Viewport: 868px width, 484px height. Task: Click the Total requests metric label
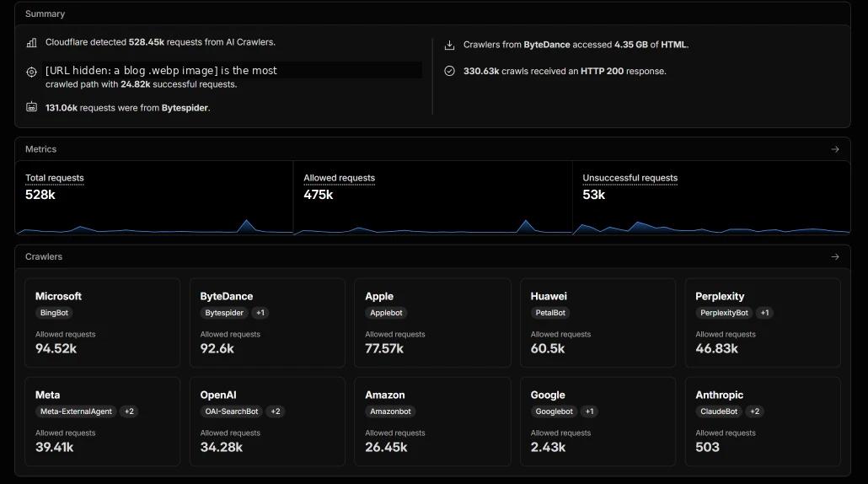(54, 178)
